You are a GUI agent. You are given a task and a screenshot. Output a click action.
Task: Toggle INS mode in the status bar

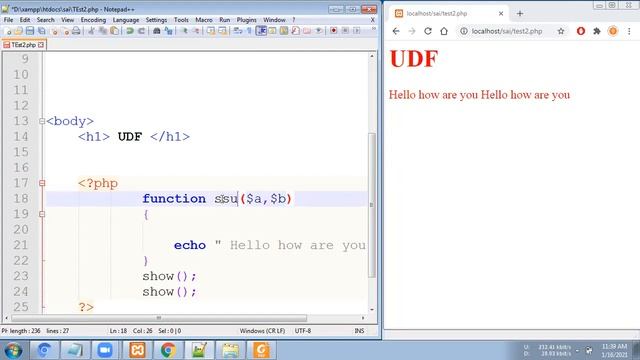pos(359,331)
